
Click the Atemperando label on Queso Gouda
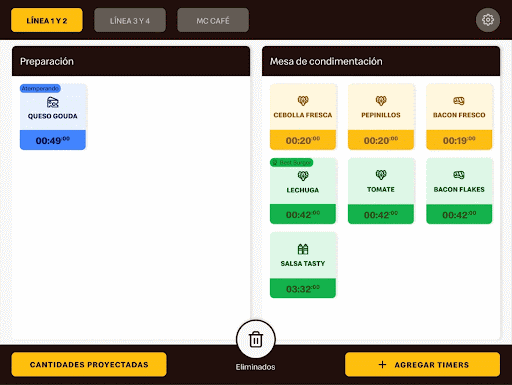(40, 88)
